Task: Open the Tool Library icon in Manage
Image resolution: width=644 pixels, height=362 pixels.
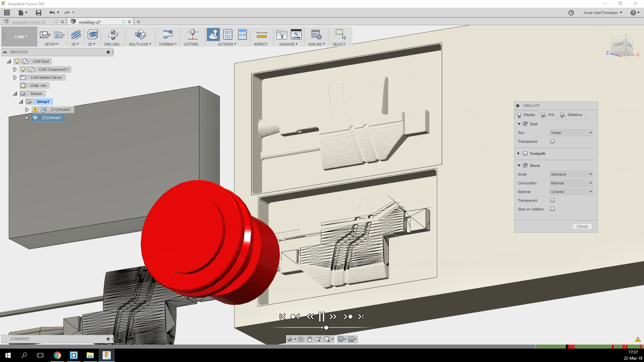Action: (x=281, y=35)
